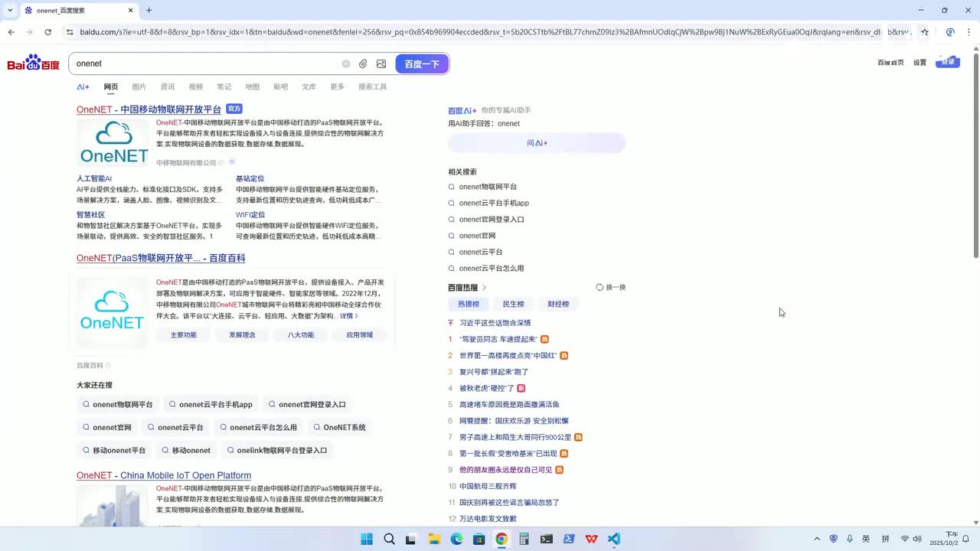
Task: Click the 八大功能 button
Action: (301, 334)
